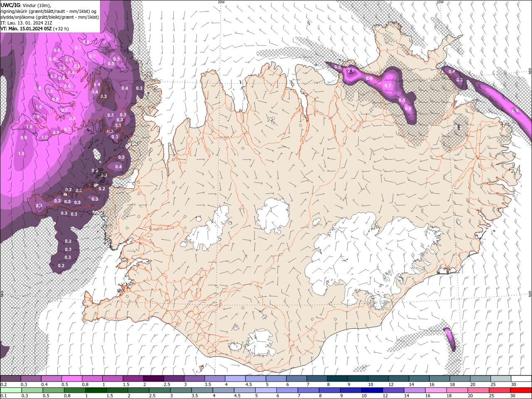Image resolution: width=532 pixels, height=399 pixels.
Task: Click valid time 'VT: Mán. 15.01.2024 05Z'
Action: point(26,29)
